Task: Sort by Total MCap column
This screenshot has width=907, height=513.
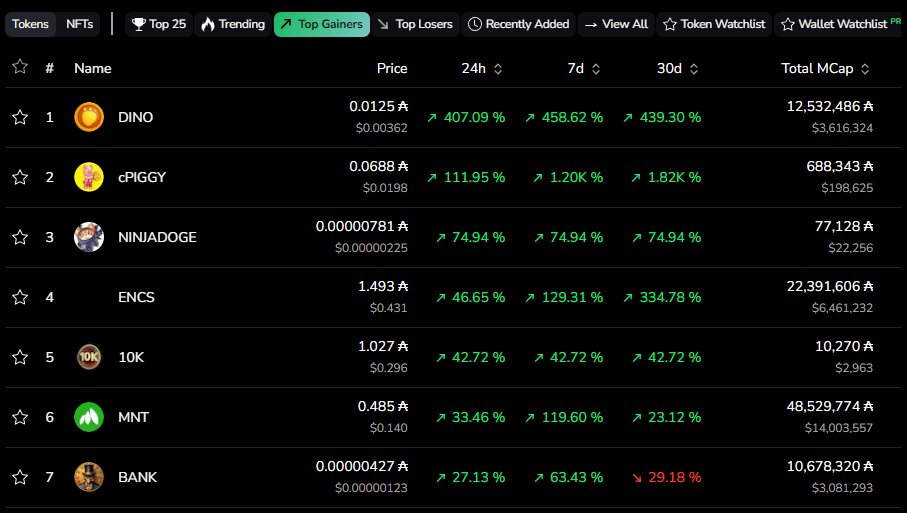Action: (825, 69)
